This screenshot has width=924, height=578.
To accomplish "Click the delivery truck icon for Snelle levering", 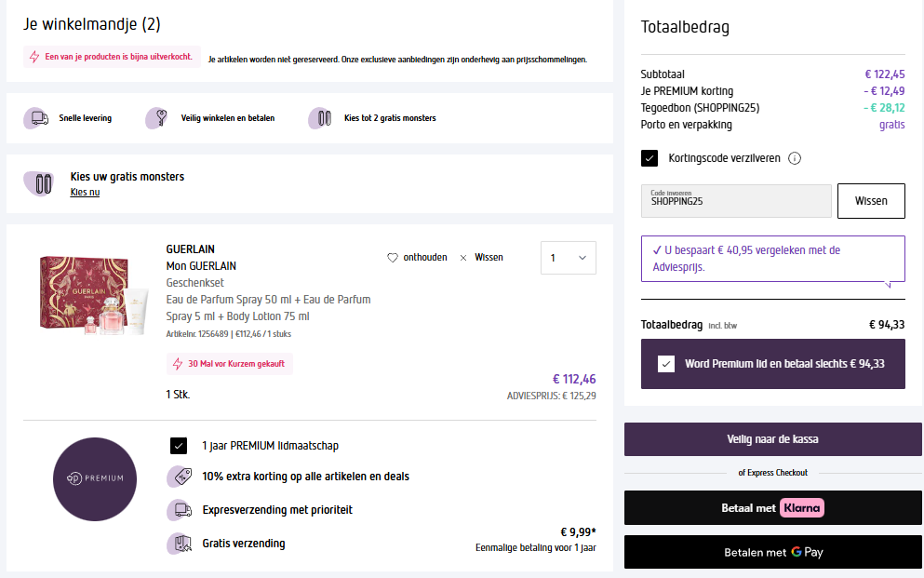I will click(x=38, y=118).
